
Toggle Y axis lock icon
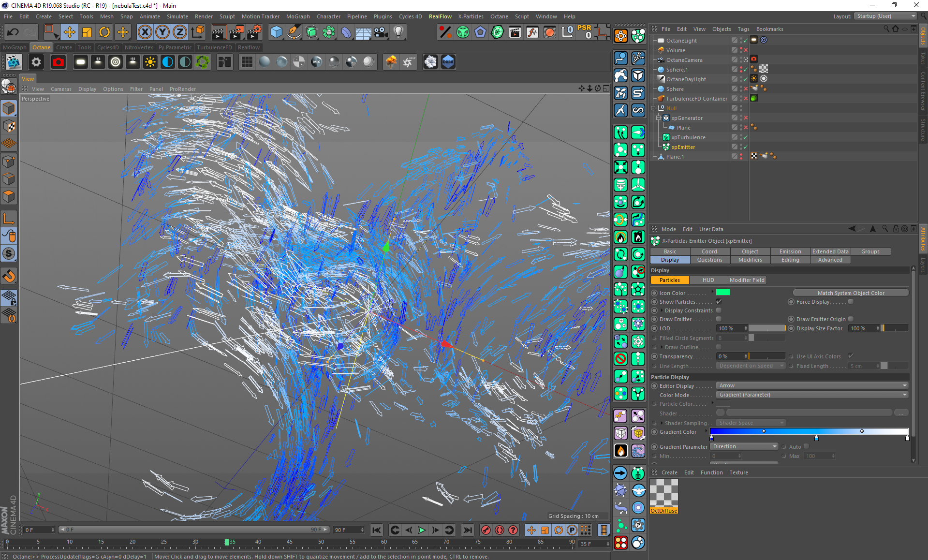(x=162, y=32)
